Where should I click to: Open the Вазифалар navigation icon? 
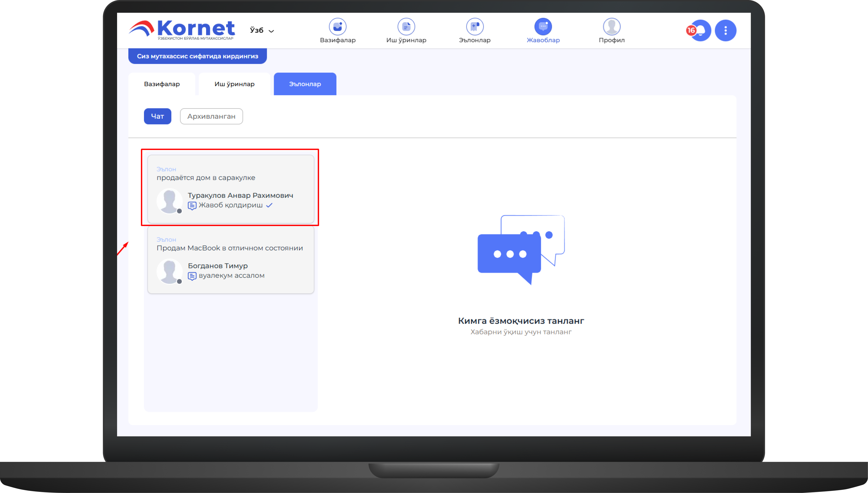[338, 27]
